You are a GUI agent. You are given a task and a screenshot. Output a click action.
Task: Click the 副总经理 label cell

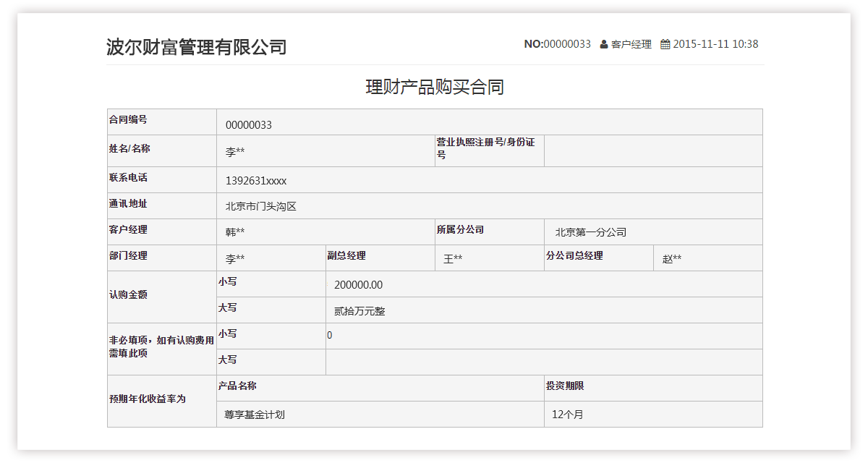pos(380,258)
